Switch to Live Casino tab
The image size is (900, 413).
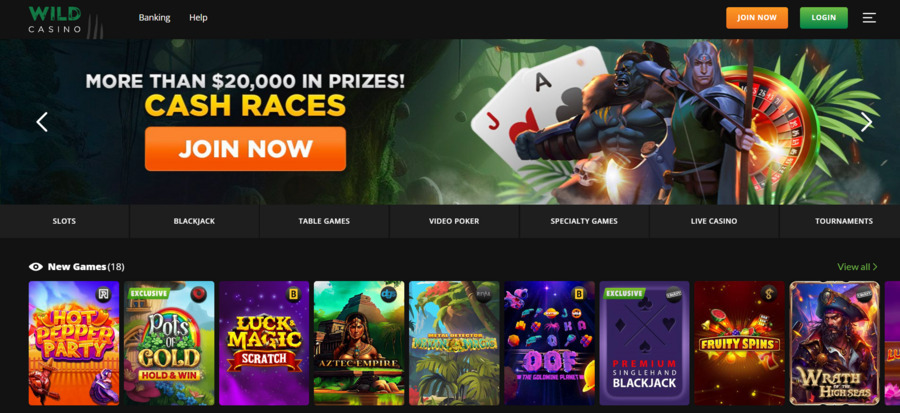click(713, 221)
